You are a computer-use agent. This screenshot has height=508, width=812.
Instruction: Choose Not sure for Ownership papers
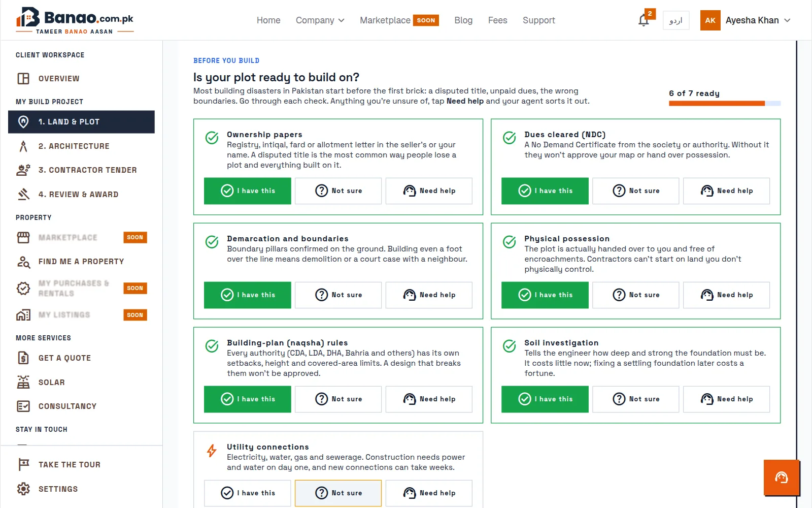338,190
